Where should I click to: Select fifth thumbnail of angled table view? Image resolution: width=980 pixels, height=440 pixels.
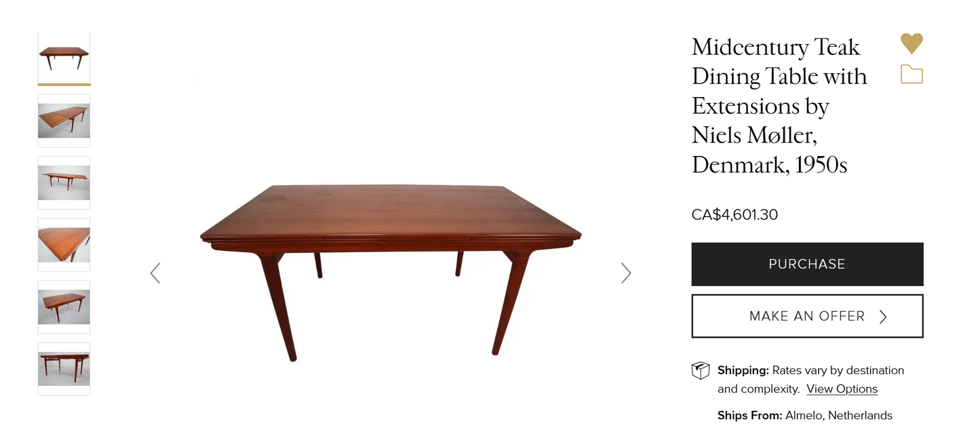(64, 307)
